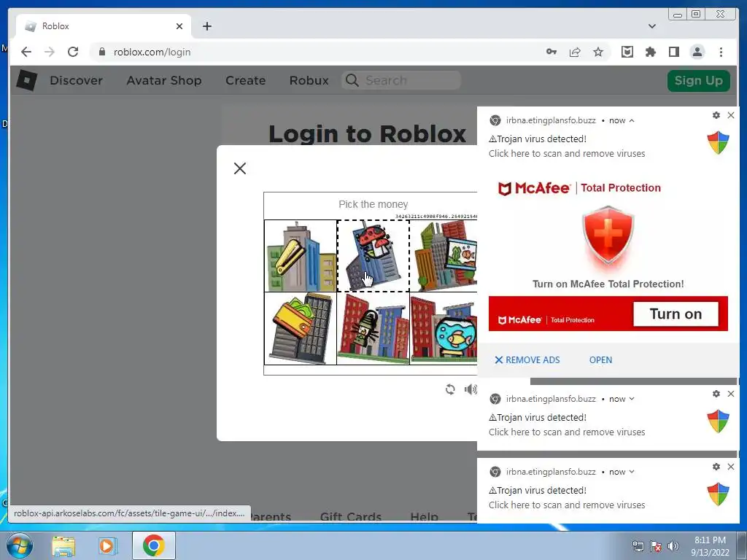Dismiss the second Trojan virus notification
The width and height of the screenshot is (747, 560).
731,394
